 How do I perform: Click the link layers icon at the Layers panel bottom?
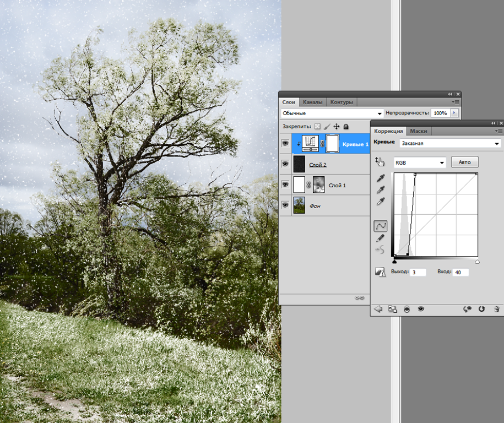pyautogui.click(x=359, y=298)
